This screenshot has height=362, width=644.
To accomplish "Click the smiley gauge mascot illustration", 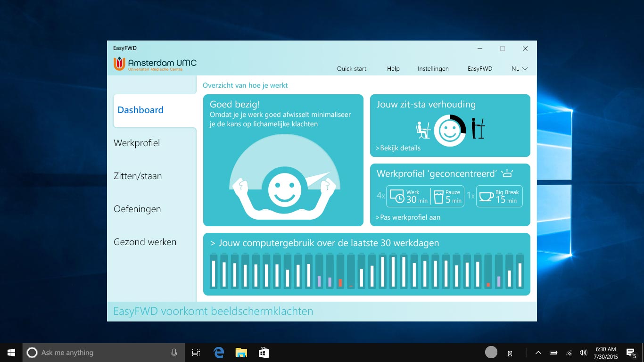I will [x=284, y=181].
